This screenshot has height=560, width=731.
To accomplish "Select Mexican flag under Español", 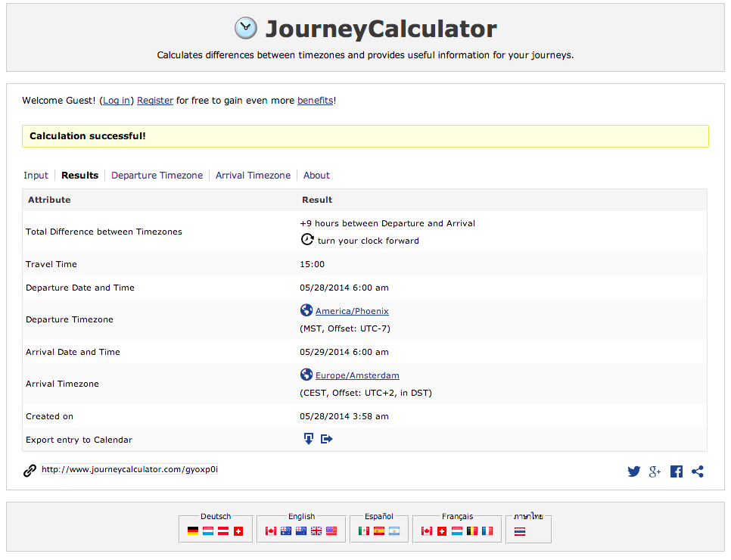I will pyautogui.click(x=364, y=531).
